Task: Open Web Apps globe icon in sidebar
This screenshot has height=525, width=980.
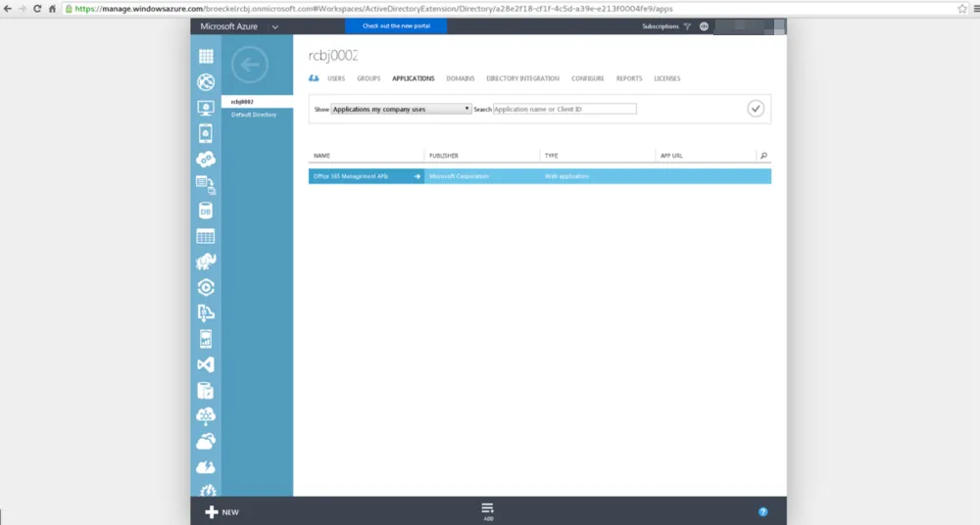Action: [206, 82]
